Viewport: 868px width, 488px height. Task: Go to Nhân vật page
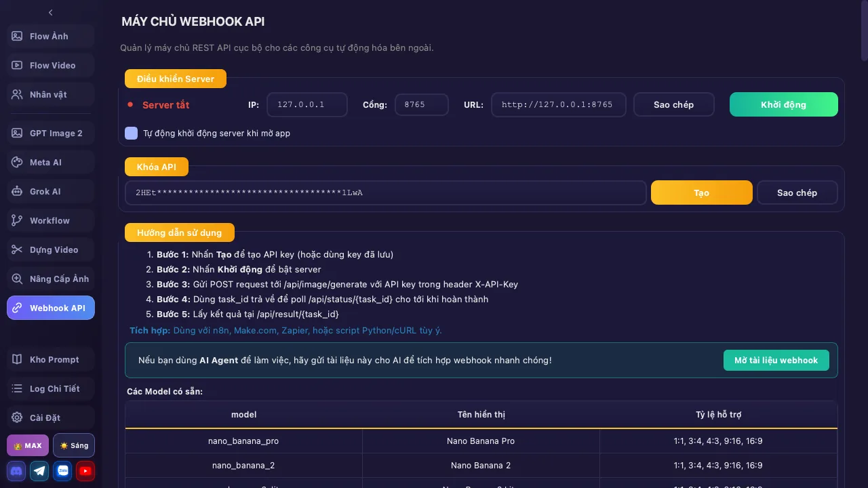click(51, 95)
